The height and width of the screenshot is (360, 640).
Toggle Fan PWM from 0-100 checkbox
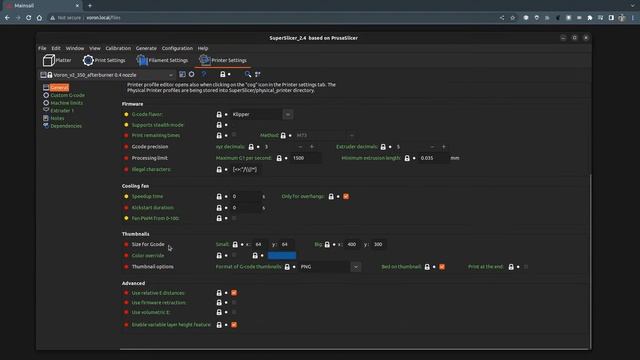[x=234, y=218]
